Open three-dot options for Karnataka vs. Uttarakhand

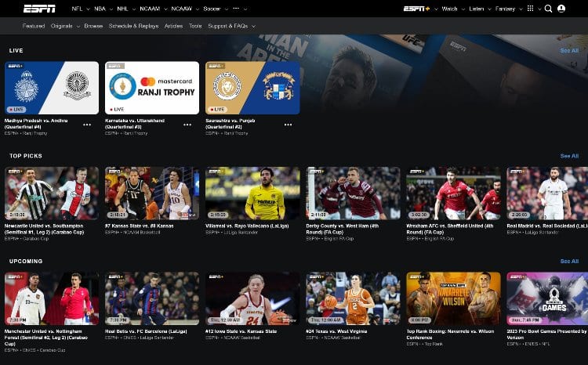(x=187, y=125)
